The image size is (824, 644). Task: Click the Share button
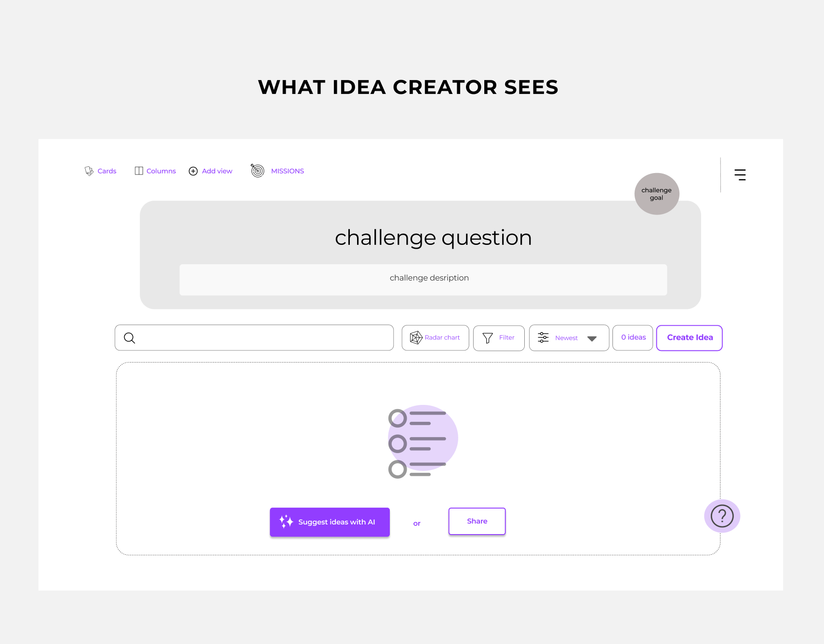pos(477,521)
